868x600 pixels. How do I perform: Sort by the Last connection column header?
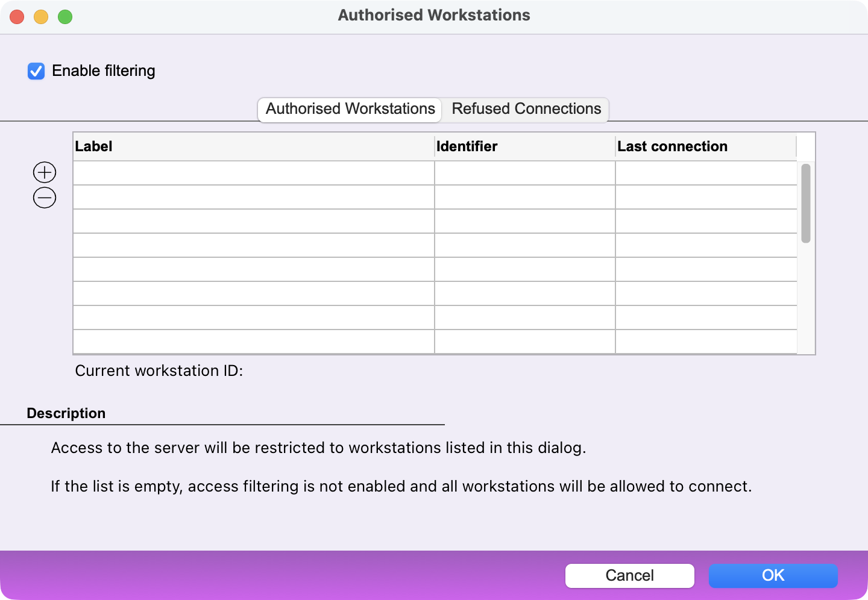tap(705, 146)
